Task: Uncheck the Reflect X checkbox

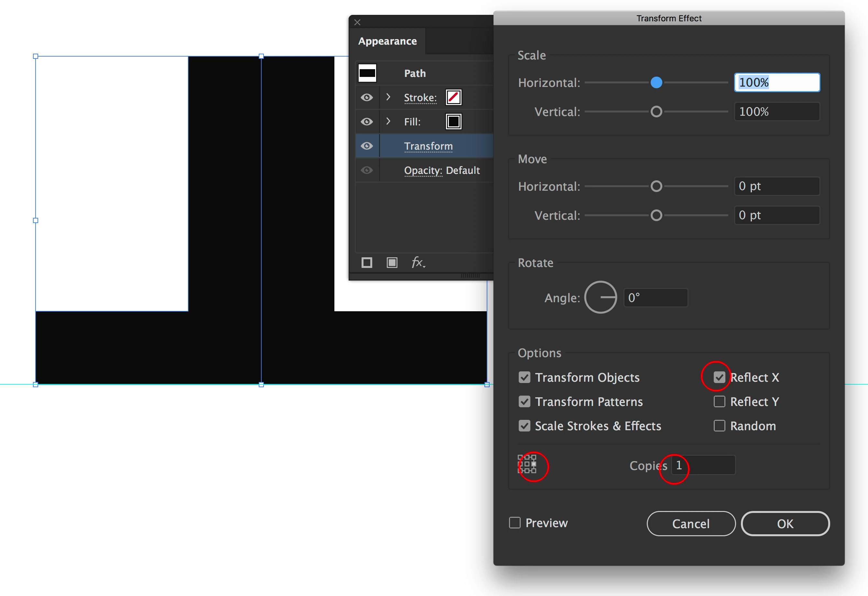Action: point(719,377)
